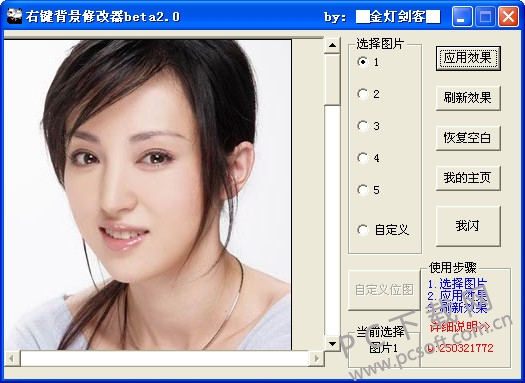The width and height of the screenshot is (525, 383).
Task: Click the preview portrait image
Action: click(148, 195)
